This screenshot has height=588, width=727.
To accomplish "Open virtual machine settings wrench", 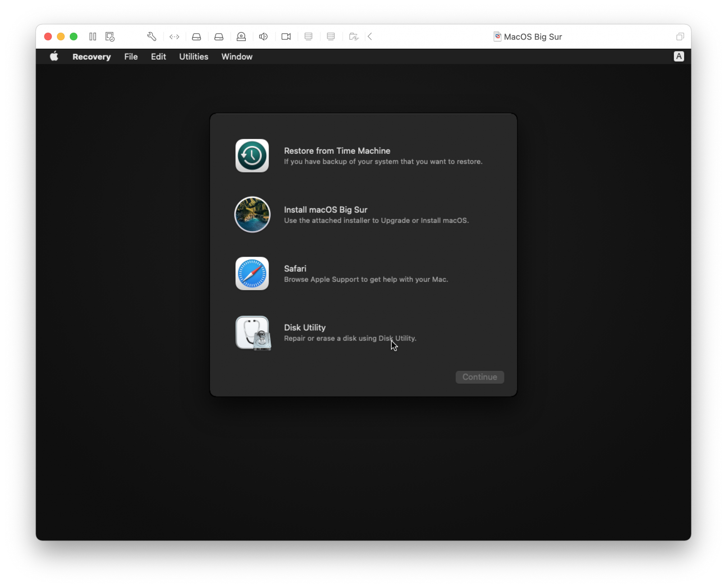I will pos(152,37).
